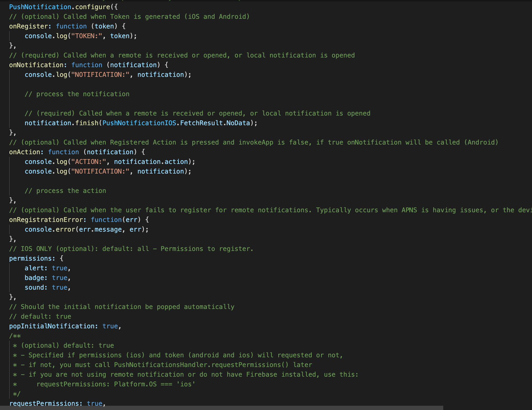
Task: Click the FetchResult property
Action: click(x=201, y=123)
